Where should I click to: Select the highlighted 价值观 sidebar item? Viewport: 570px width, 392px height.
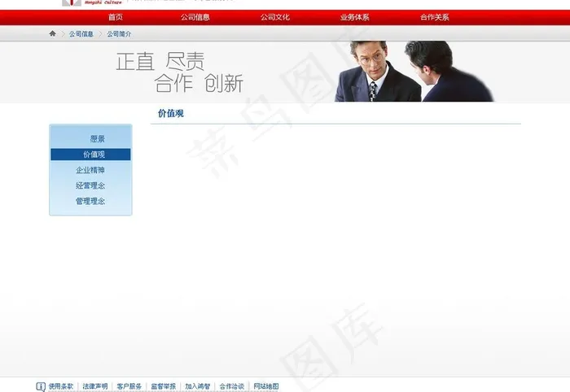click(94, 155)
